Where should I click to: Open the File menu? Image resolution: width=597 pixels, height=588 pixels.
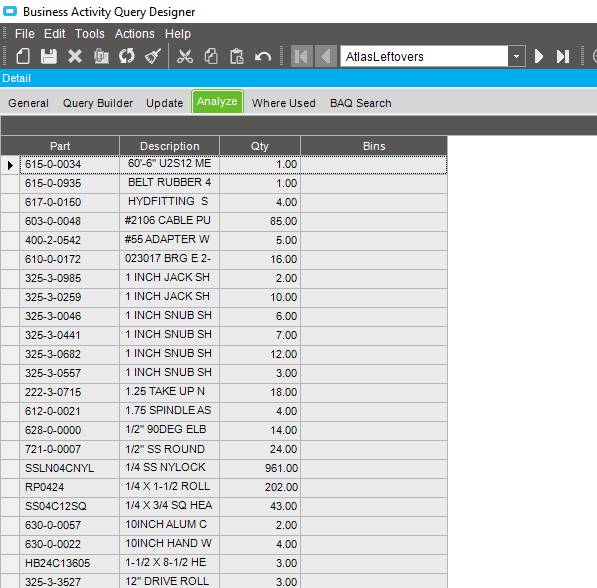pos(25,34)
